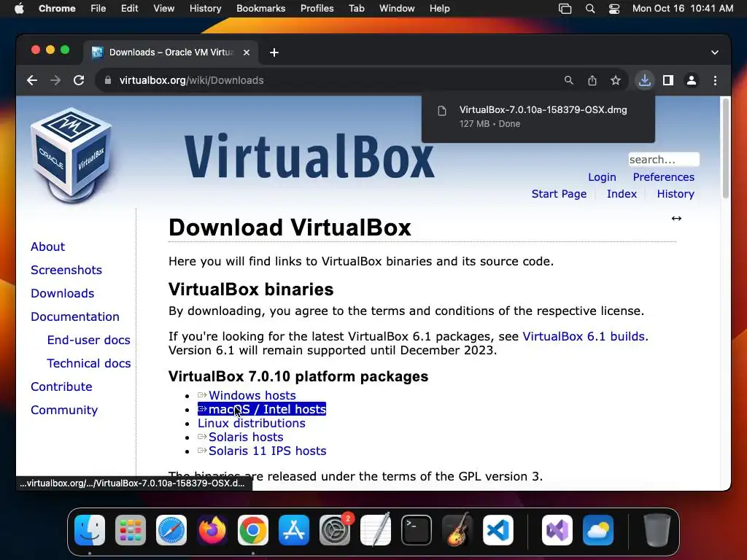The image size is (747, 560).
Task: Click the share icon in address bar
Action: click(x=592, y=80)
